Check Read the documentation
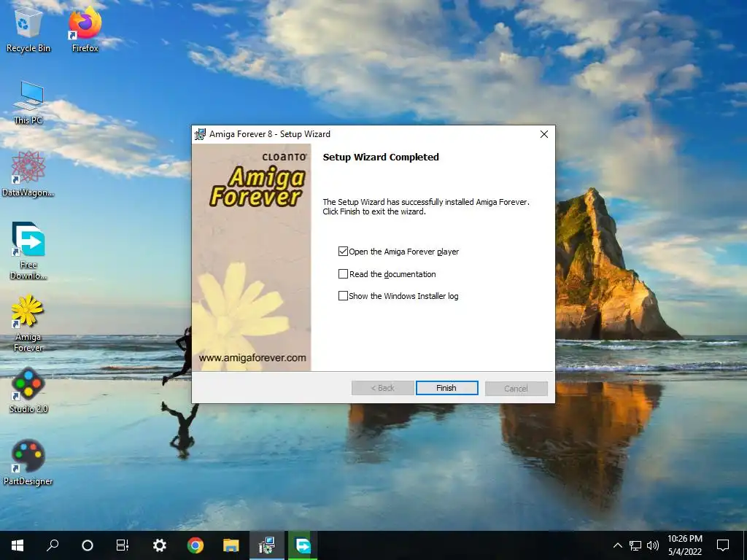This screenshot has width=747, height=560. pyautogui.click(x=343, y=274)
